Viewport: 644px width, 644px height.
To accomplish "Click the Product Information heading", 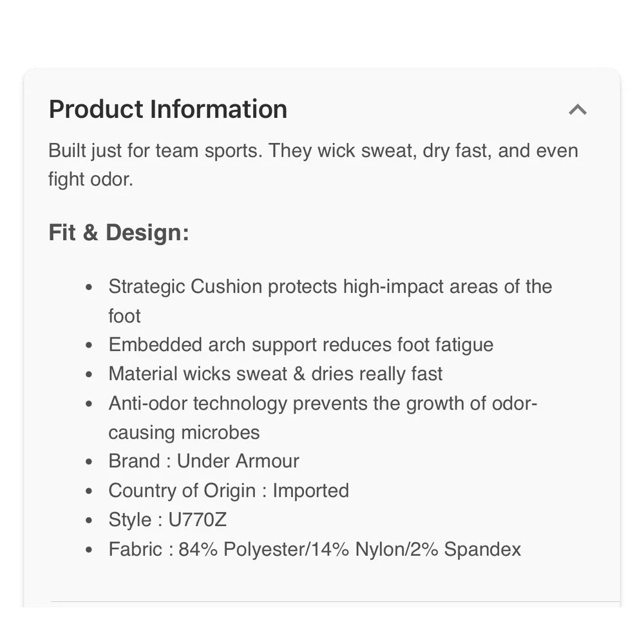I will (x=168, y=109).
